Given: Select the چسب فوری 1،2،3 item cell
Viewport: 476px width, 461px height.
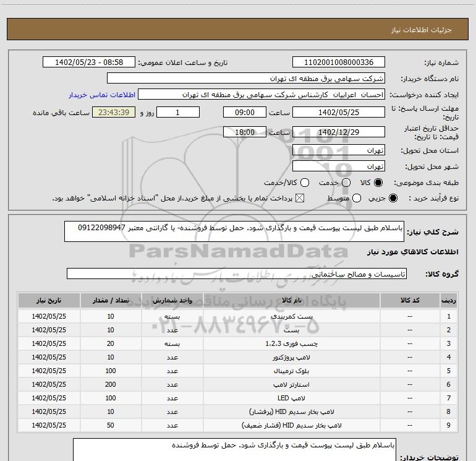Looking at the screenshot, I should pos(291,343).
